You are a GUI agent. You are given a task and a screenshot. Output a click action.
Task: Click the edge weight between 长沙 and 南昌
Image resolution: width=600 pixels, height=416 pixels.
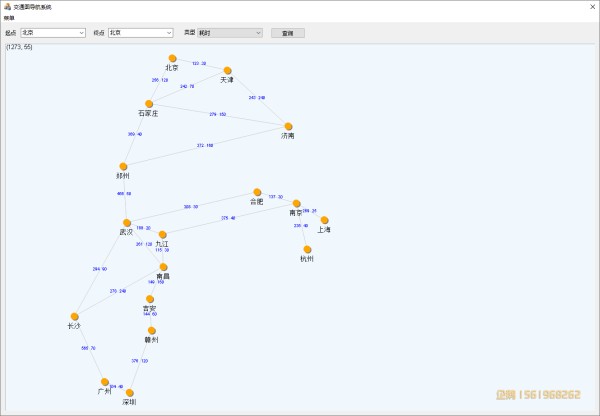(118, 291)
